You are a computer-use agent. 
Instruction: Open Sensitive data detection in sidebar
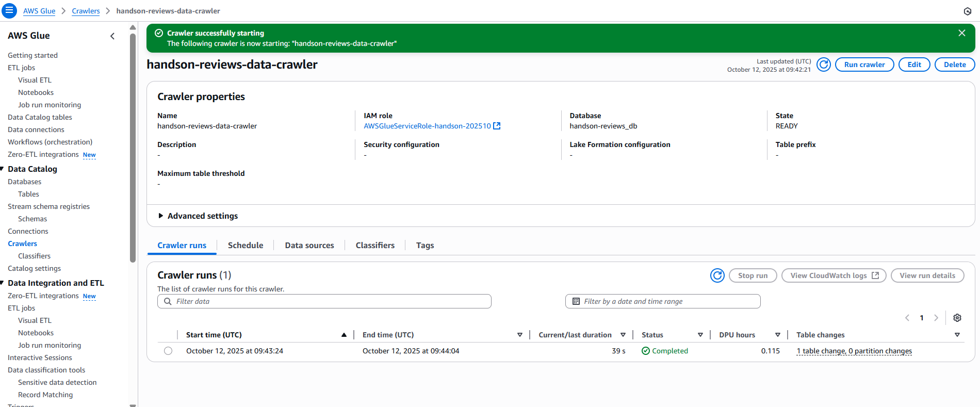(x=57, y=382)
